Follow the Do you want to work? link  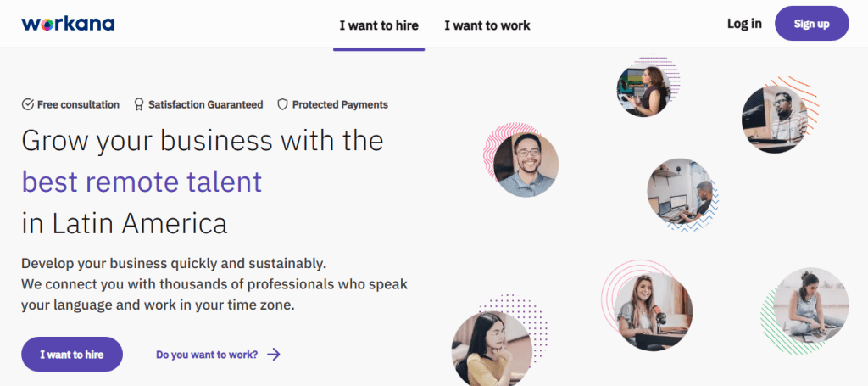pos(207,355)
